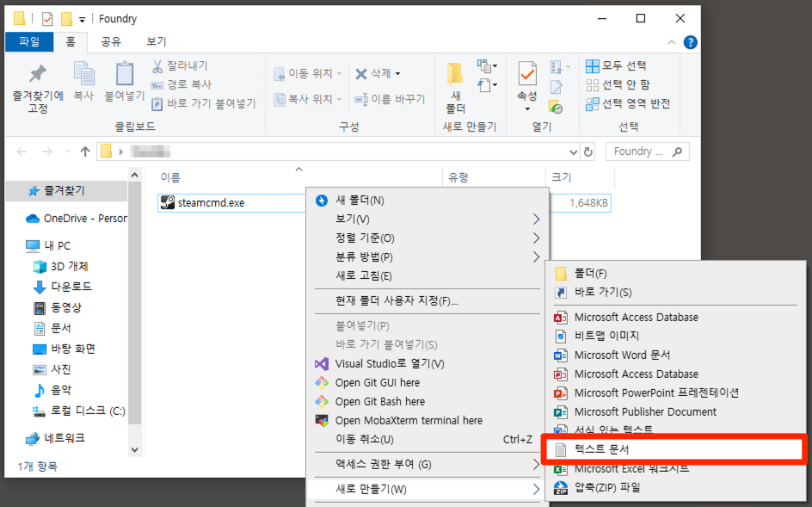The width and height of the screenshot is (812, 507).
Task: Sort by the 유형 column header
Action: click(x=458, y=177)
